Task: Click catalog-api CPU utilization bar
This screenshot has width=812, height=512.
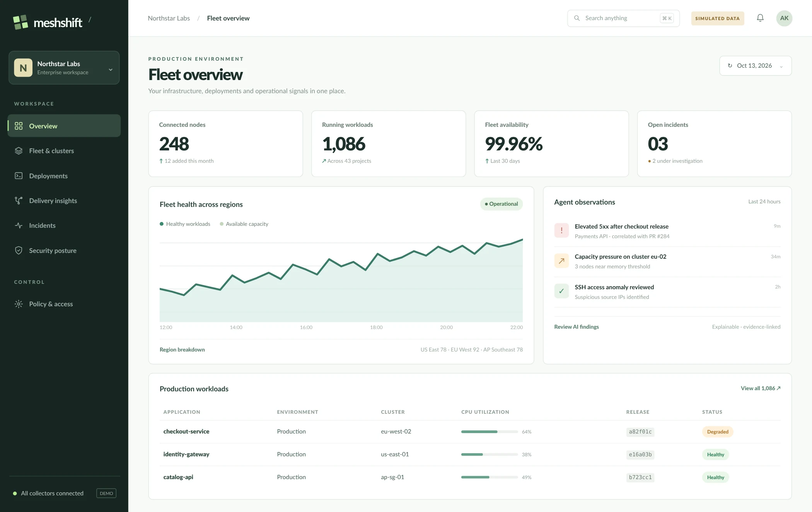Action: [x=490, y=477]
